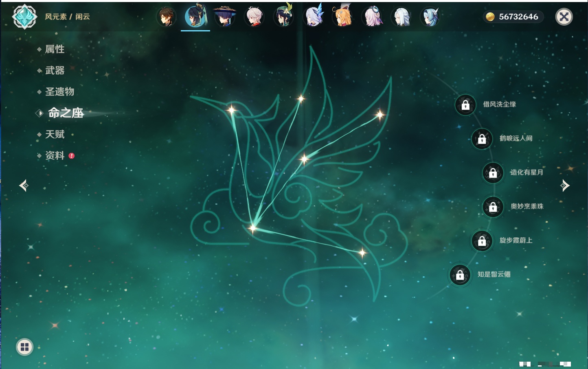Image resolution: width=588 pixels, height=369 pixels.
Task: Switch to the white-haired character with red streak
Action: [254, 17]
